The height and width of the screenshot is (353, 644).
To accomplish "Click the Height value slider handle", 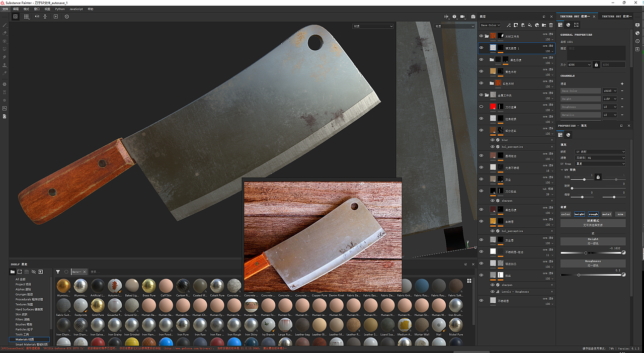I will click(585, 253).
